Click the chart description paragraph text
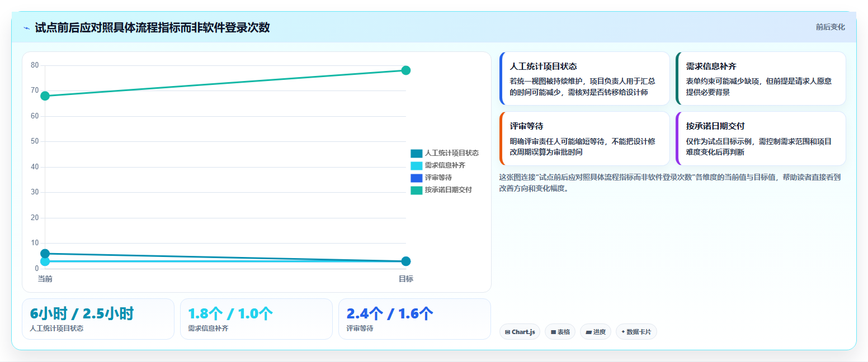This screenshot has width=868, height=362. pyautogui.click(x=670, y=183)
